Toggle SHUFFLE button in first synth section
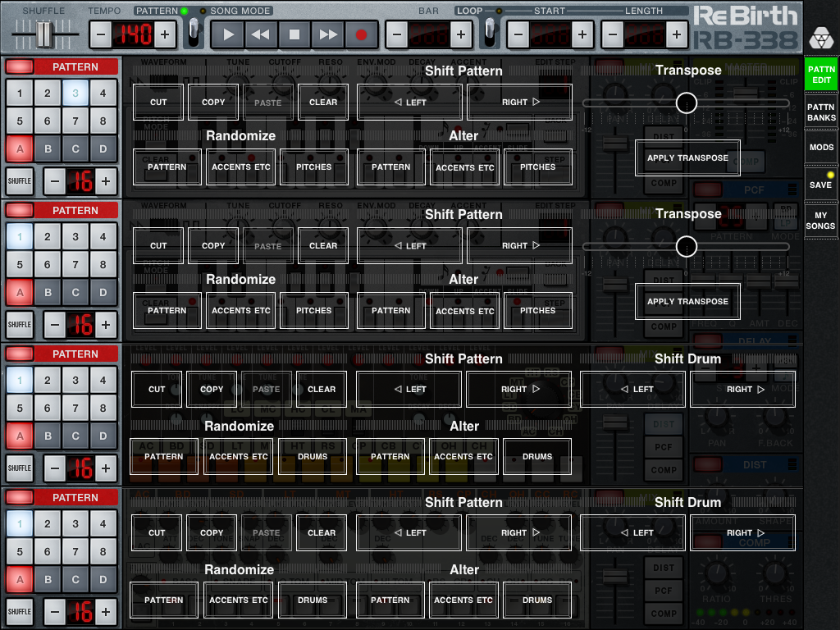The image size is (840, 630). tap(20, 181)
